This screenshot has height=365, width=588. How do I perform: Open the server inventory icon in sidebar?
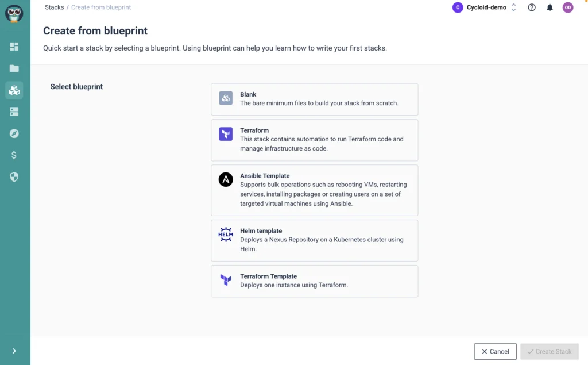[x=14, y=112]
